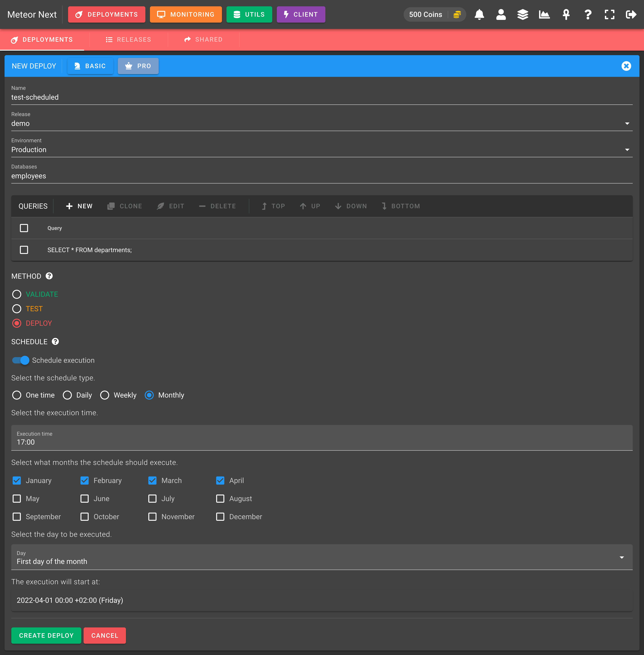Check the SELECT * FROM departments query
The image size is (644, 655).
(x=24, y=250)
